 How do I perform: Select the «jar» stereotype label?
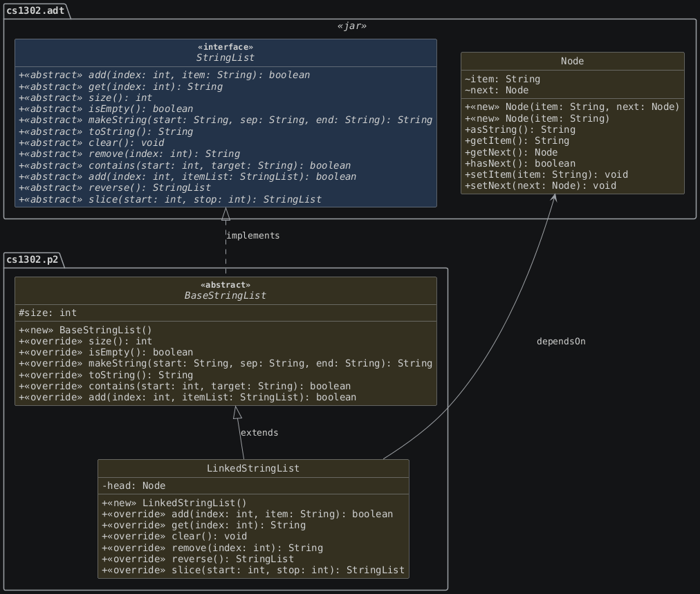pyautogui.click(x=352, y=26)
